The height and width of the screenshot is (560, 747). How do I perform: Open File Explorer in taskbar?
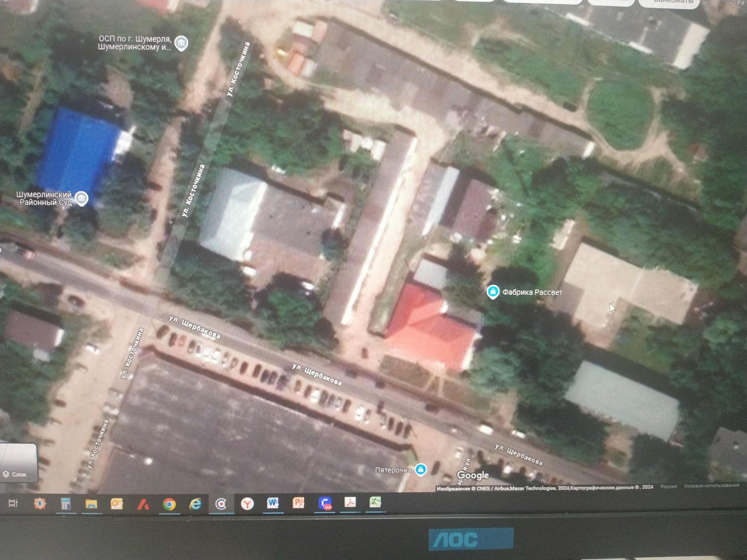91,504
